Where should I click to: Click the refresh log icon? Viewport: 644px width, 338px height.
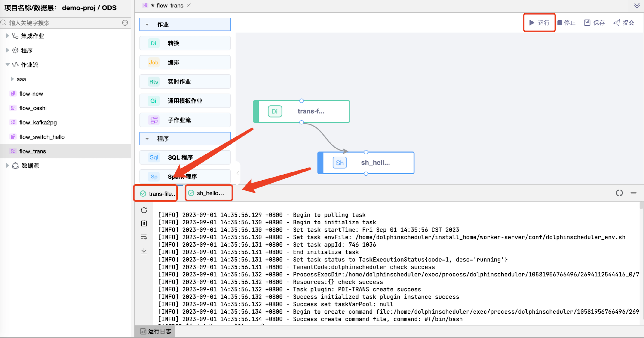tap(144, 210)
